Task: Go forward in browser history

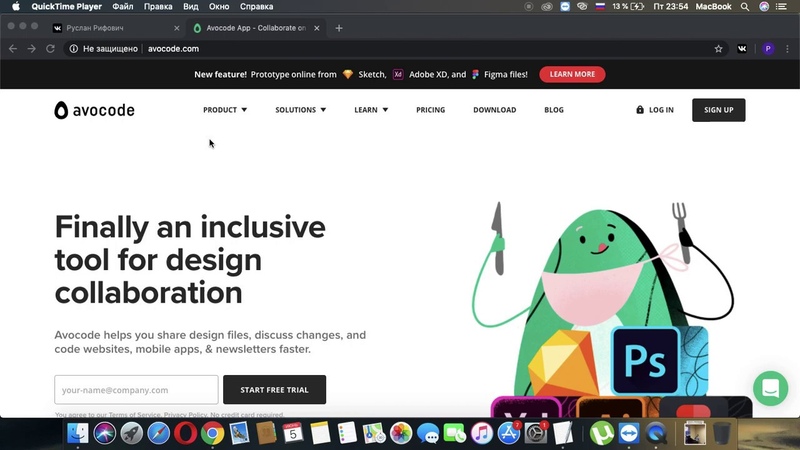Action: 32,48
